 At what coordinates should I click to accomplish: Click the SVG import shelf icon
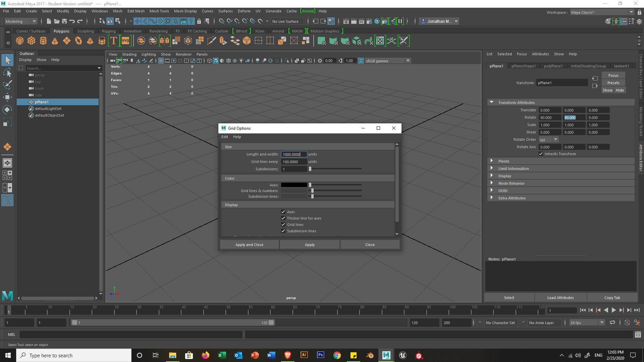click(x=125, y=41)
